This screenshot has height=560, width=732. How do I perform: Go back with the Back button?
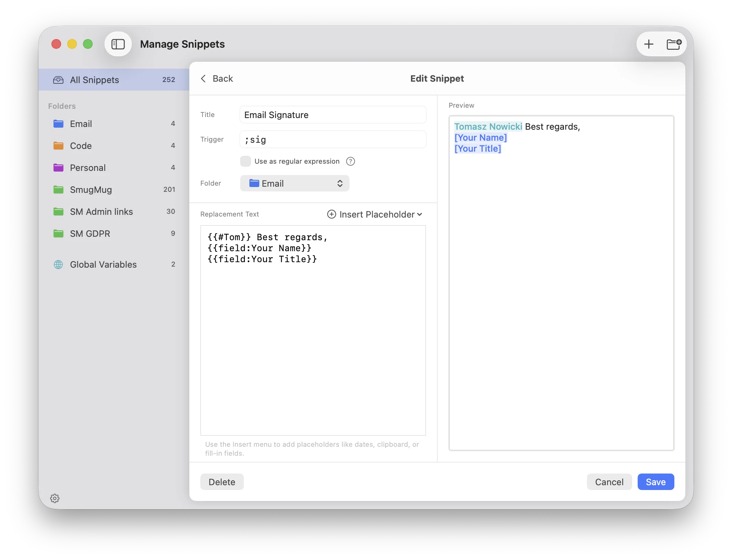click(216, 79)
